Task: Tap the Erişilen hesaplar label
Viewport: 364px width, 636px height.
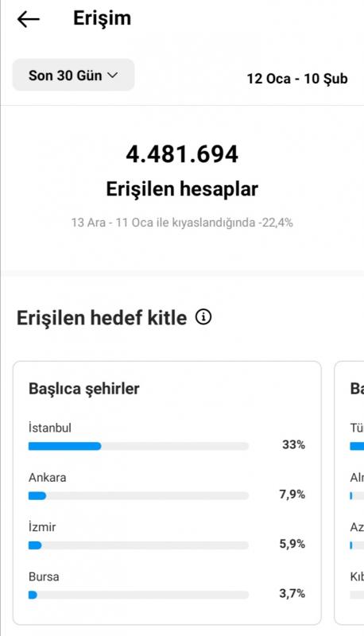Action: (x=182, y=189)
